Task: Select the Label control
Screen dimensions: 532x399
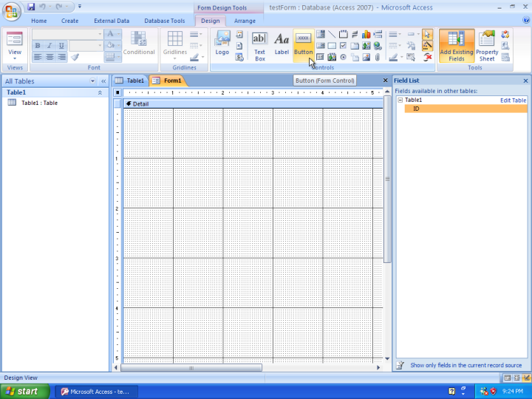Action: (282, 44)
